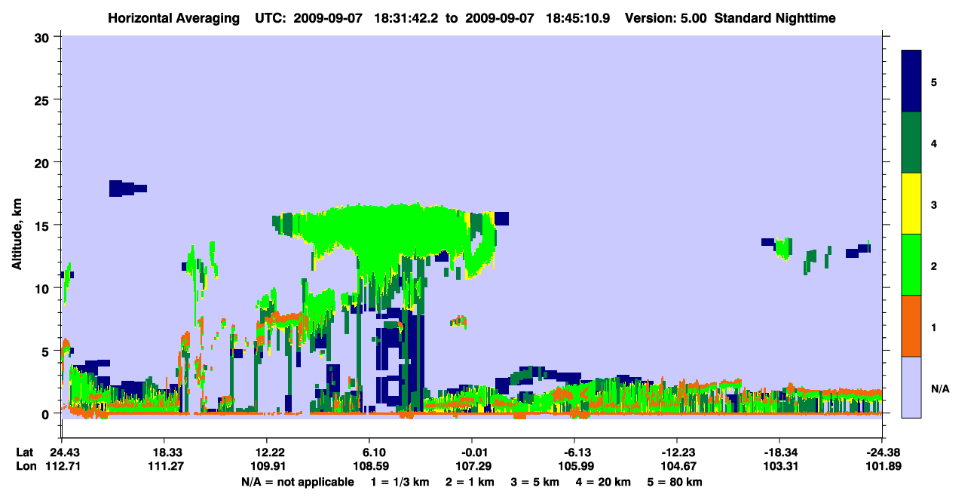The width and height of the screenshot is (980, 503).
Task: Click the yellow level 3 color swatch
Action: (x=911, y=204)
